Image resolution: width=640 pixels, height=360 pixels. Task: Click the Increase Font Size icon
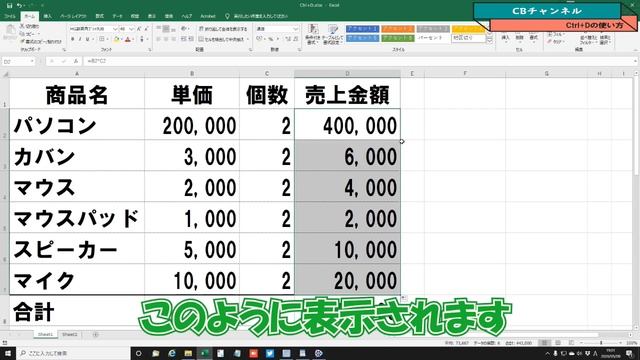tap(139, 29)
